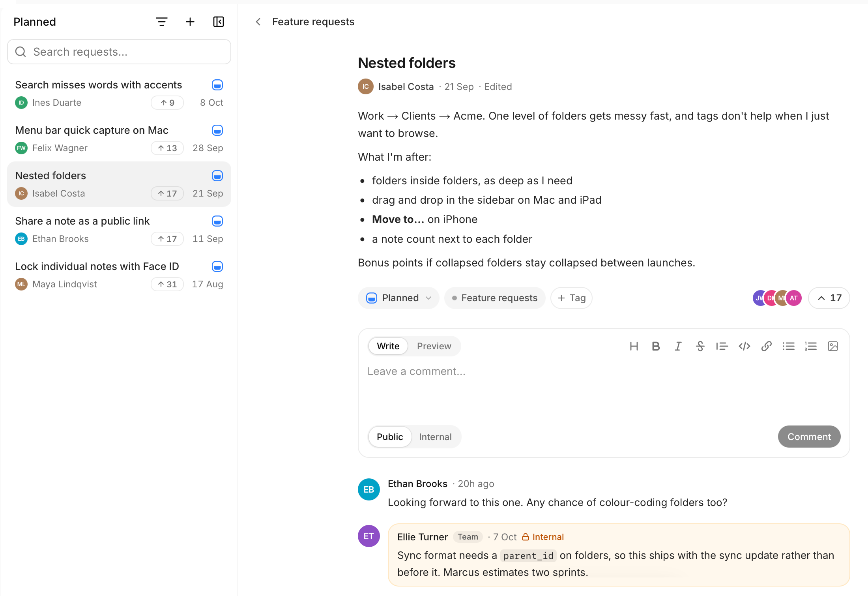Add a tag with the Tag button
The width and height of the screenshot is (868, 596).
(571, 298)
